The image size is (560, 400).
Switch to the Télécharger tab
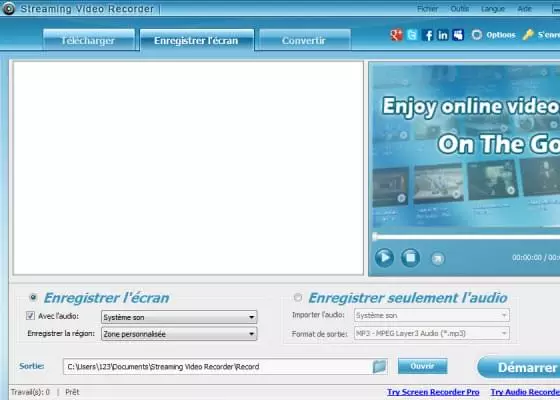[x=89, y=40]
